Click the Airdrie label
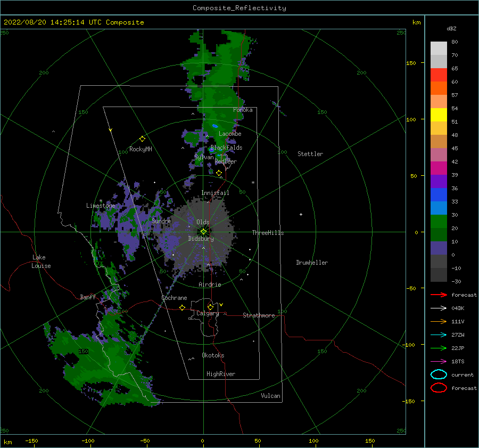Viewport: 479px width, 448px height. click(x=210, y=284)
